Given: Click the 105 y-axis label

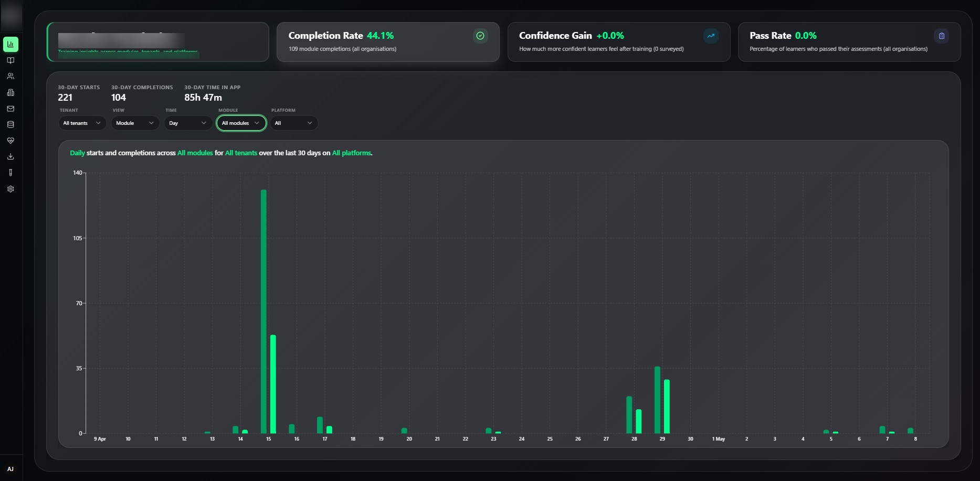Looking at the screenshot, I should pos(78,238).
